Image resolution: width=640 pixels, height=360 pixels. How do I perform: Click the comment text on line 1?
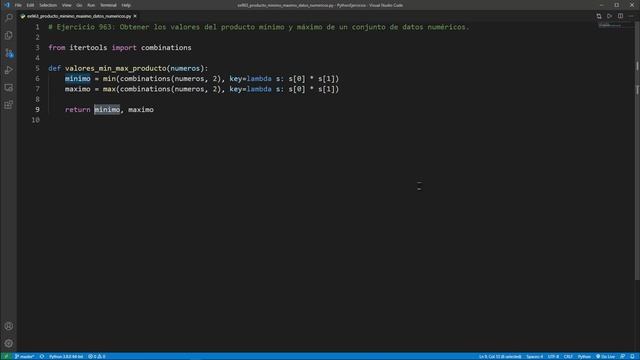[259, 27]
